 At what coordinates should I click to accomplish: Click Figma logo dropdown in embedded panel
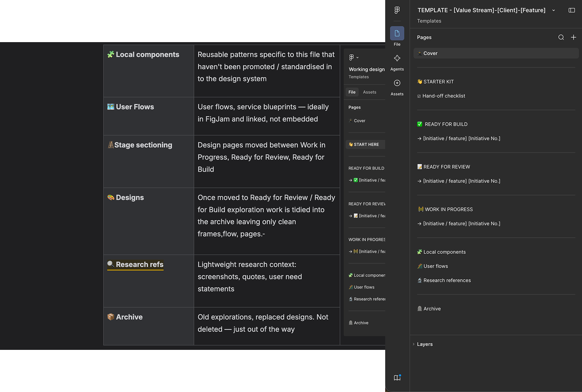click(354, 57)
